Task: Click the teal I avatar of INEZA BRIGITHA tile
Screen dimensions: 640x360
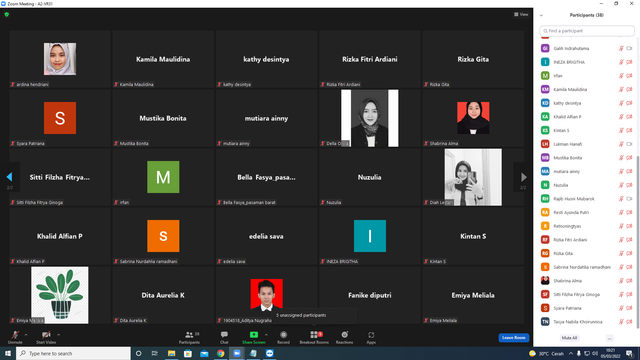Action: click(x=370, y=236)
